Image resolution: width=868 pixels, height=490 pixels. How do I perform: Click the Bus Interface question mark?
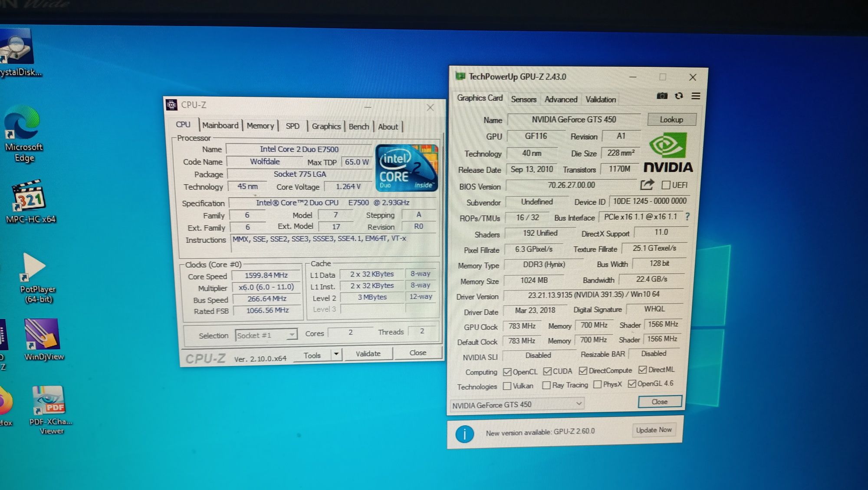[x=687, y=216]
